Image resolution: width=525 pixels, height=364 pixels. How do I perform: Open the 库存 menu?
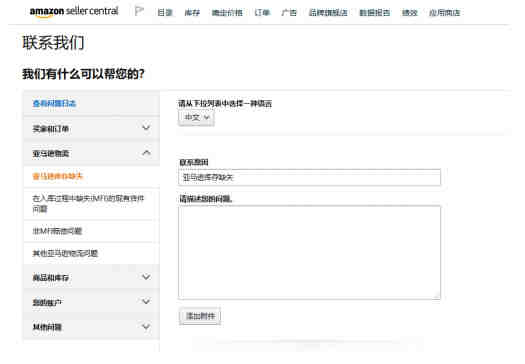192,13
